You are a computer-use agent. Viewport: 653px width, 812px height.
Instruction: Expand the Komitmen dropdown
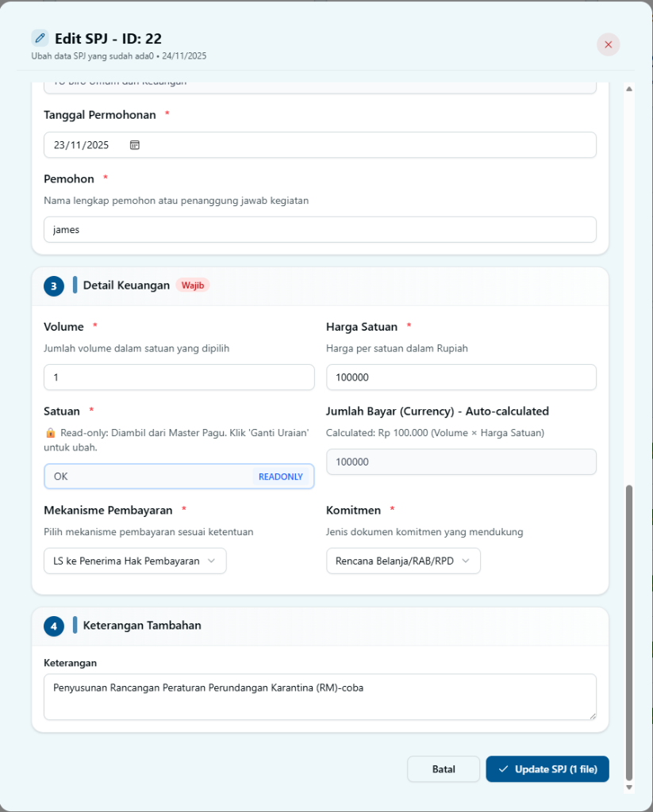(x=403, y=561)
